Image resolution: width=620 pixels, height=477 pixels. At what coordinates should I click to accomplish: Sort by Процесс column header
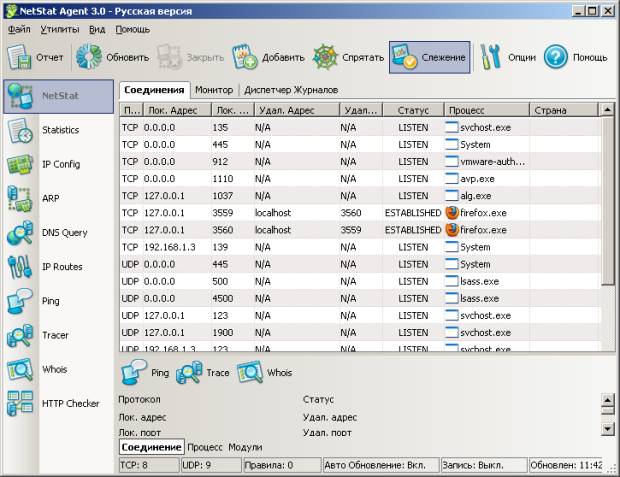[x=487, y=110]
